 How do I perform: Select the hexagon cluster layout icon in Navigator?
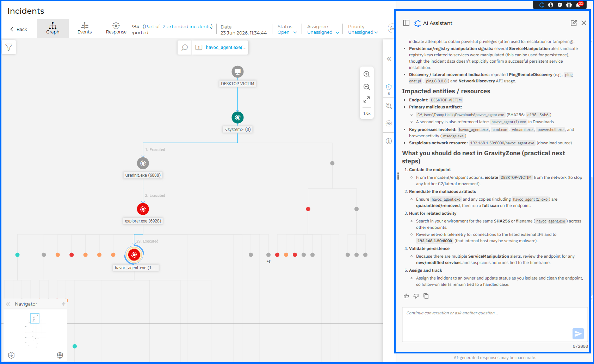click(x=60, y=355)
